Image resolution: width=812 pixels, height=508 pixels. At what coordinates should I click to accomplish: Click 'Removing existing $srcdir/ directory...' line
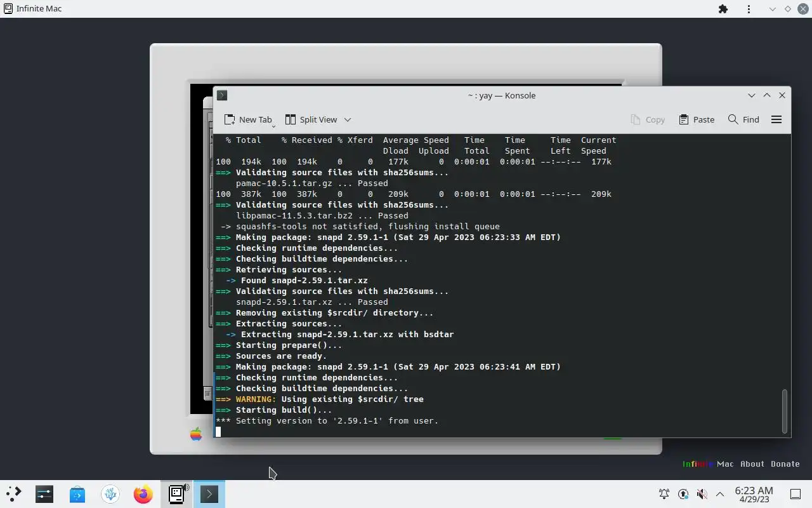[324, 312]
